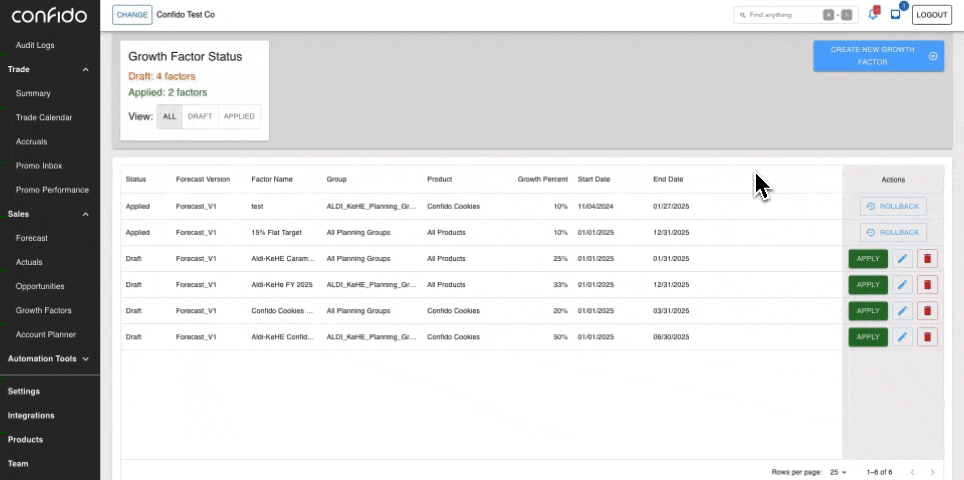Open Settings in sidebar
The height and width of the screenshot is (480, 964).
pyautogui.click(x=23, y=391)
